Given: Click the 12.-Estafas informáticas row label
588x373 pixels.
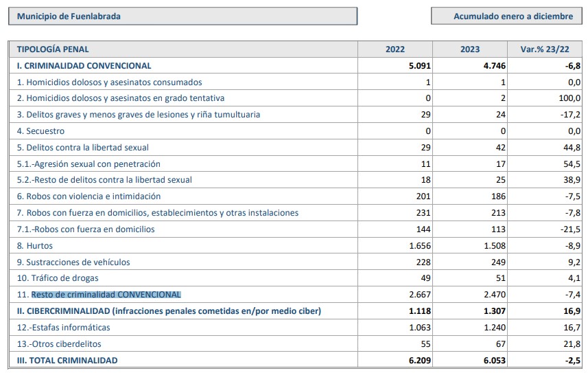Looking at the screenshot, I should point(63,328).
